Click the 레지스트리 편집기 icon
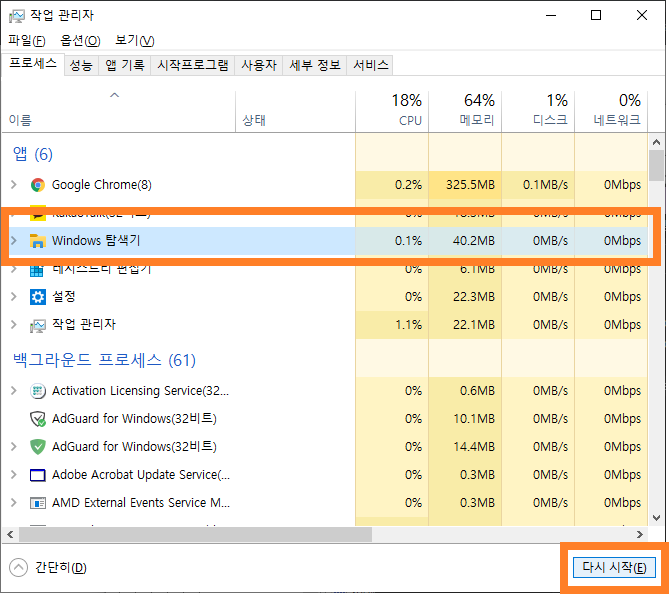Image resolution: width=672 pixels, height=600 pixels. [x=37, y=271]
